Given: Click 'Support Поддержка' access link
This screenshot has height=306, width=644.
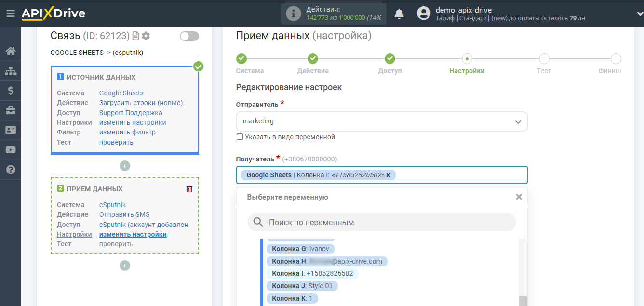Looking at the screenshot, I should coord(131,113).
